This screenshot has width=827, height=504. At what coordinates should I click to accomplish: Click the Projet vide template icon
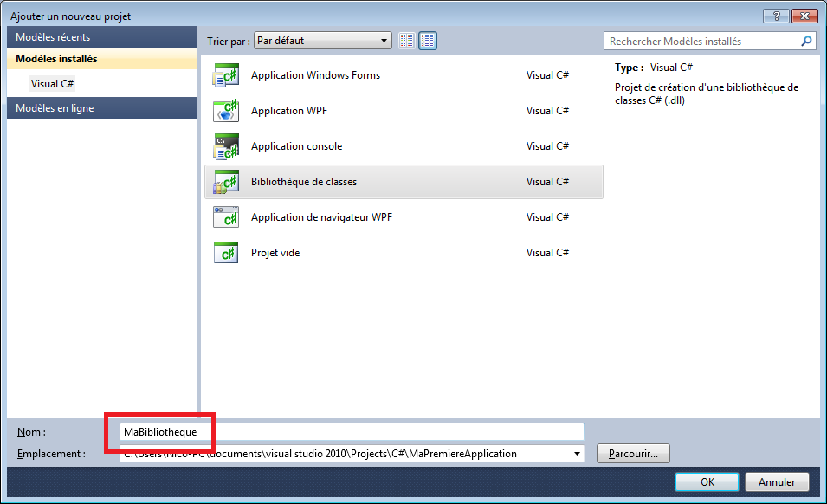pos(225,253)
